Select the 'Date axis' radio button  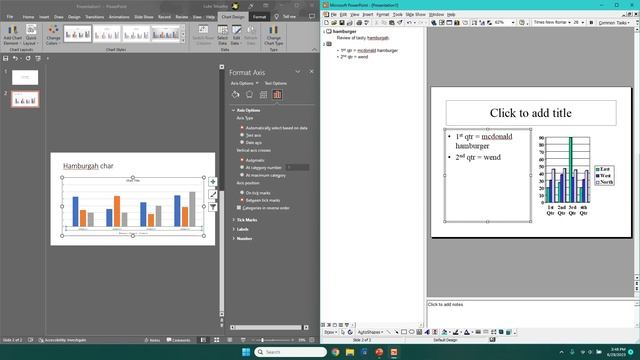coord(242,142)
